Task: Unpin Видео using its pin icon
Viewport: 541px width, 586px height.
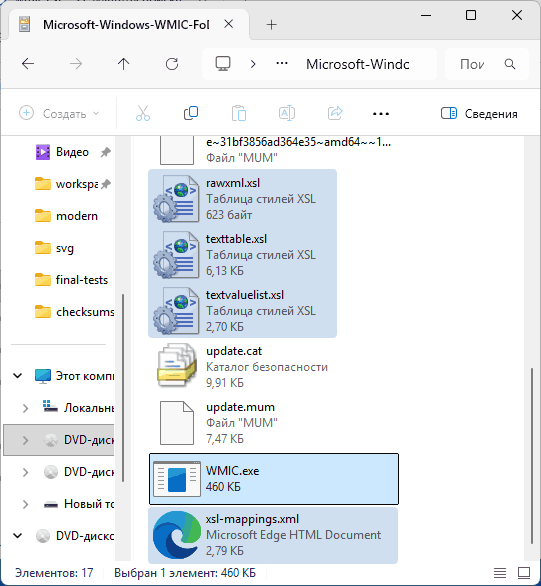Action: (106, 152)
